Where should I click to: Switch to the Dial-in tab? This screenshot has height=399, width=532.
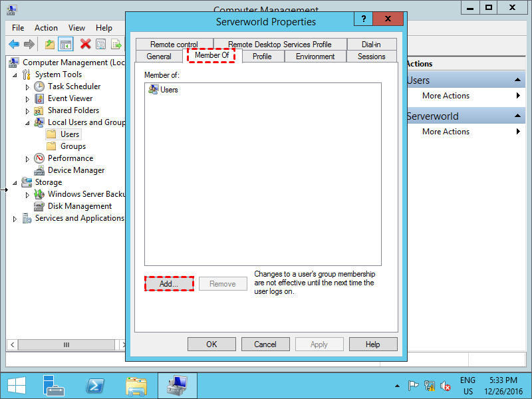click(x=371, y=45)
